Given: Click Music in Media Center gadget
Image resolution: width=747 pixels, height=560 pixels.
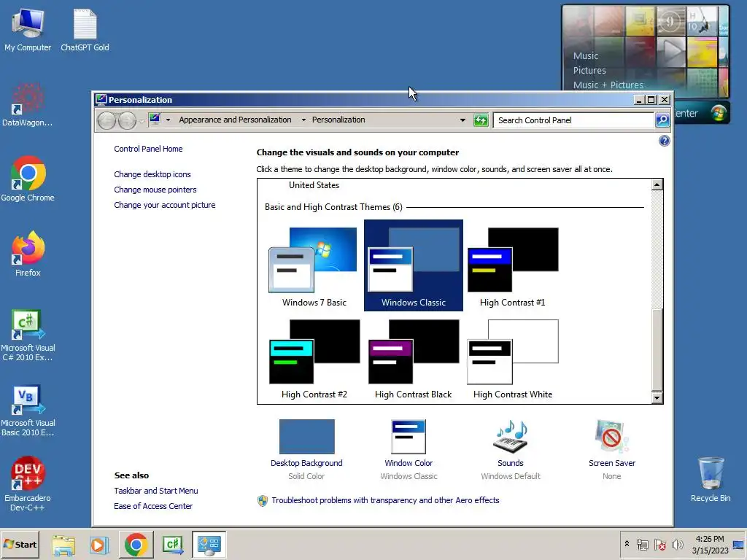Looking at the screenshot, I should (586, 55).
